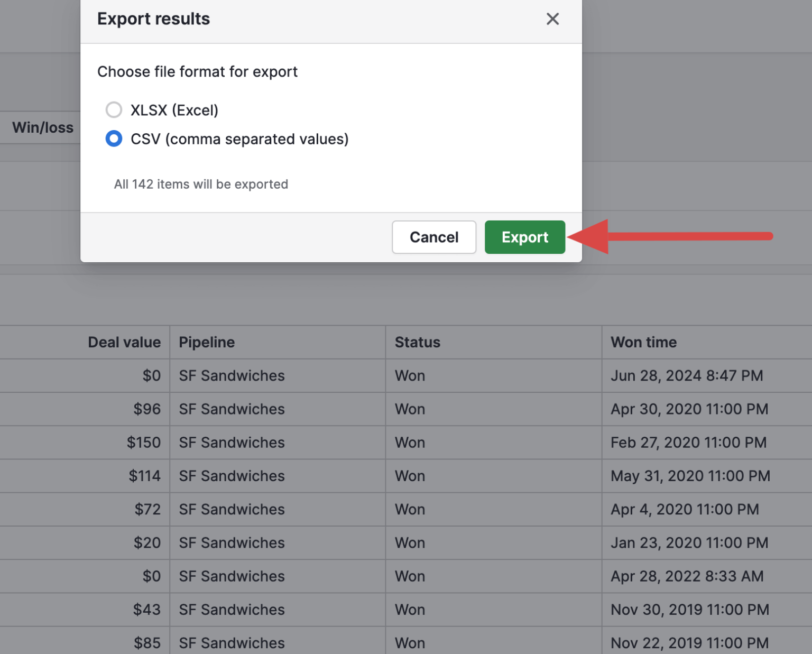Click the Apr 28, 2022 8:33 AM cell
This screenshot has height=654, width=812.
click(687, 576)
